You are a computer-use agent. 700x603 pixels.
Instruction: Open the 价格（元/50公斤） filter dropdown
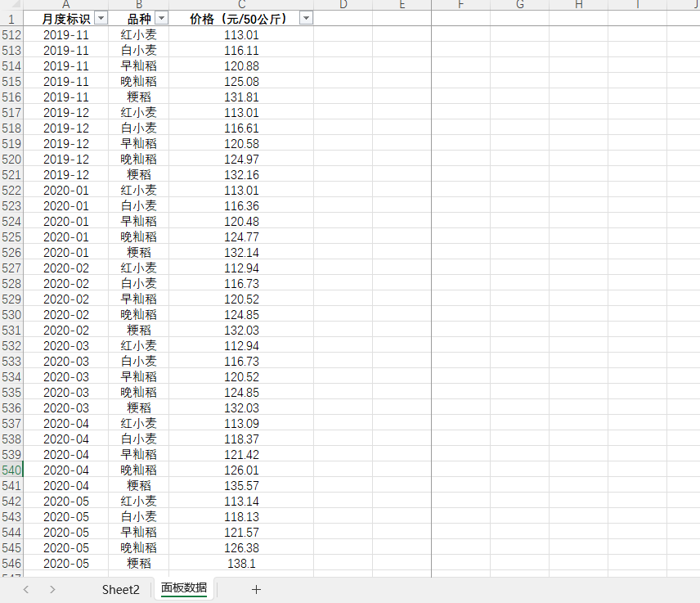tap(305, 18)
